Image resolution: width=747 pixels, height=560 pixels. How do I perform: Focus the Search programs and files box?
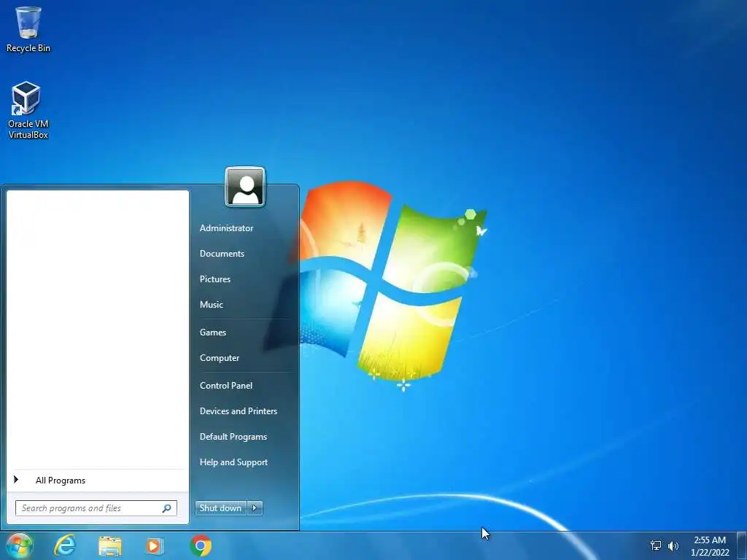tap(96, 508)
